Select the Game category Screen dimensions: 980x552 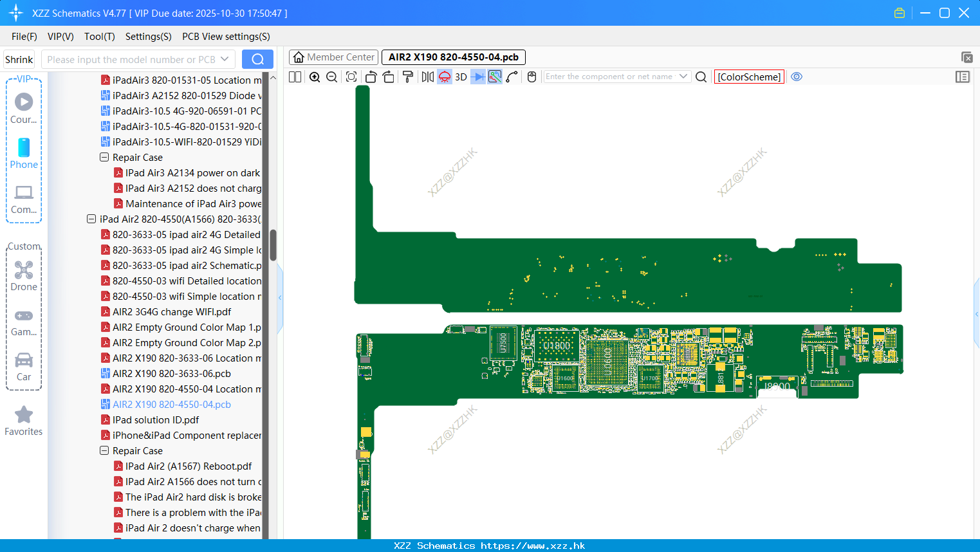point(24,322)
